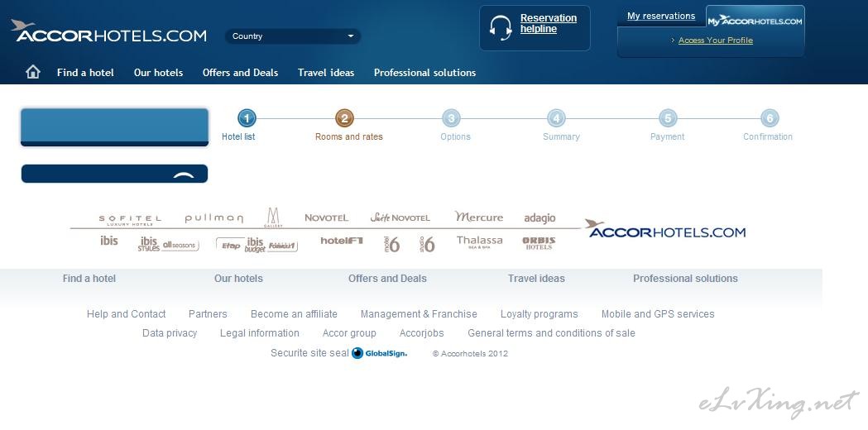868x430 pixels.
Task: Click Our hotels in footer
Action: pos(238,279)
